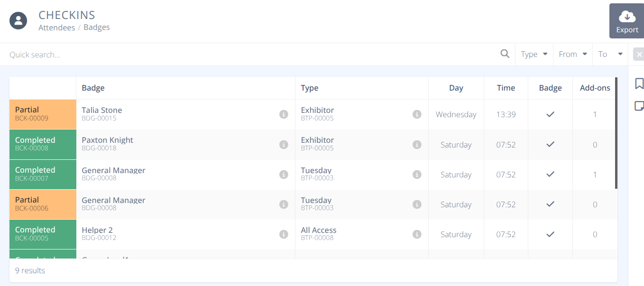Go to the Badges section via breadcrumb
Image resolution: width=644 pixels, height=286 pixels.
(96, 27)
